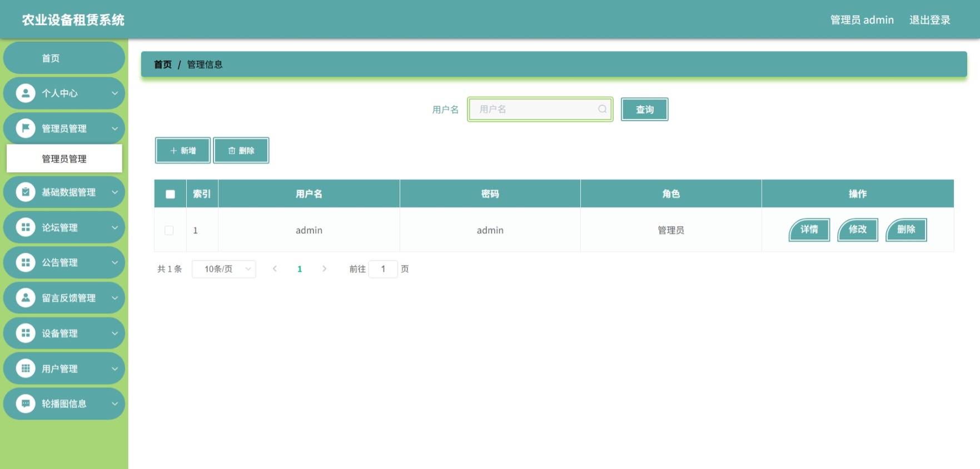This screenshot has width=980, height=469.
Task: Expand the 个人中心 chevron
Action: click(x=115, y=93)
